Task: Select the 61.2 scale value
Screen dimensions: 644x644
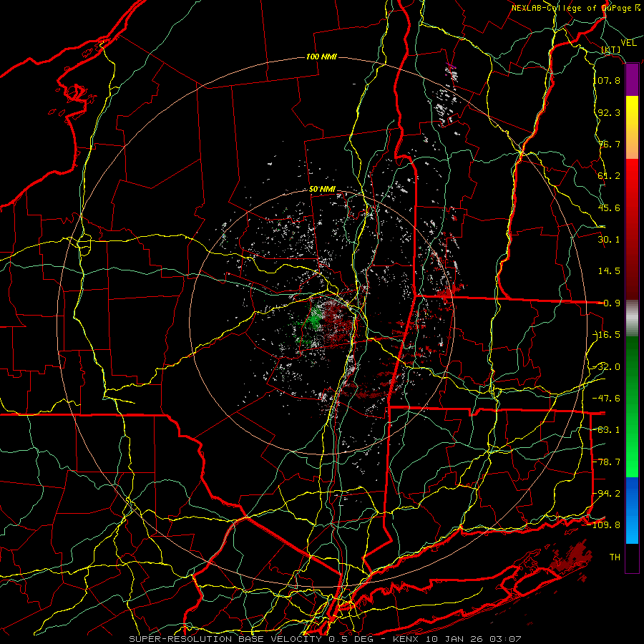Action: coord(609,175)
